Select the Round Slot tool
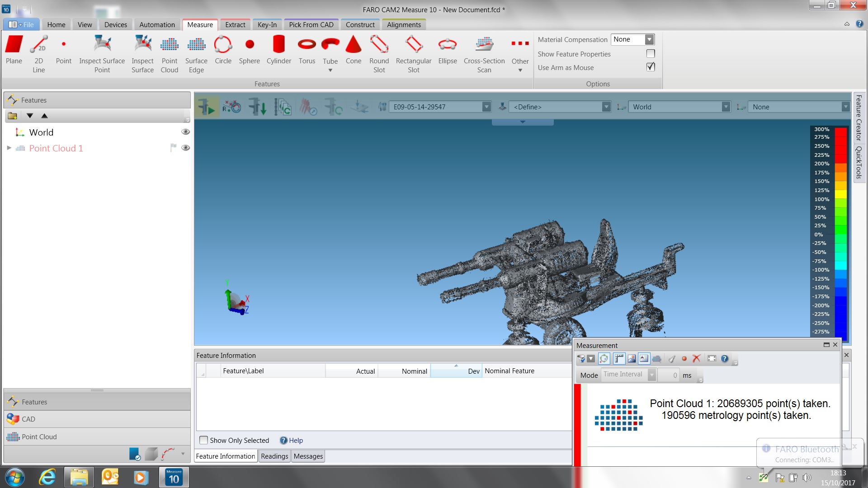The height and width of the screenshot is (488, 868). (379, 54)
